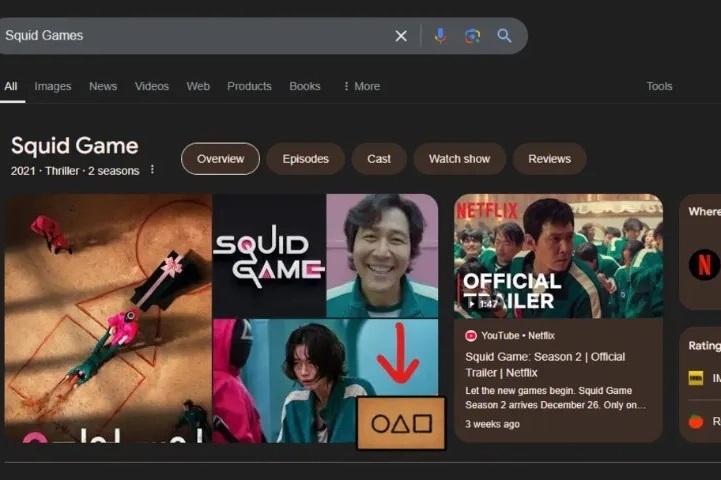The image size is (721, 480).
Task: Open the search Tools options
Action: (x=659, y=86)
